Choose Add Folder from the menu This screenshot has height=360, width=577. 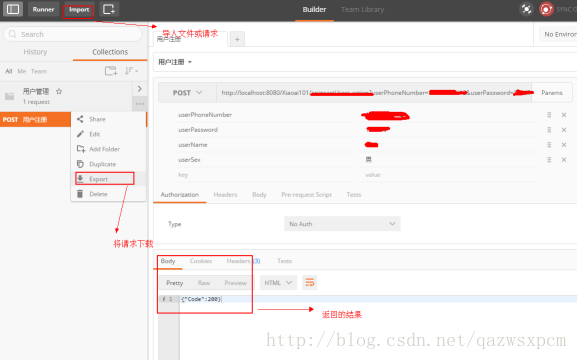(109, 149)
